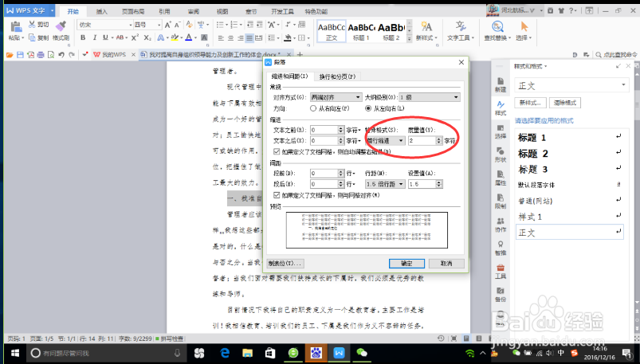Open WeChat from the taskbar

tap(362, 353)
